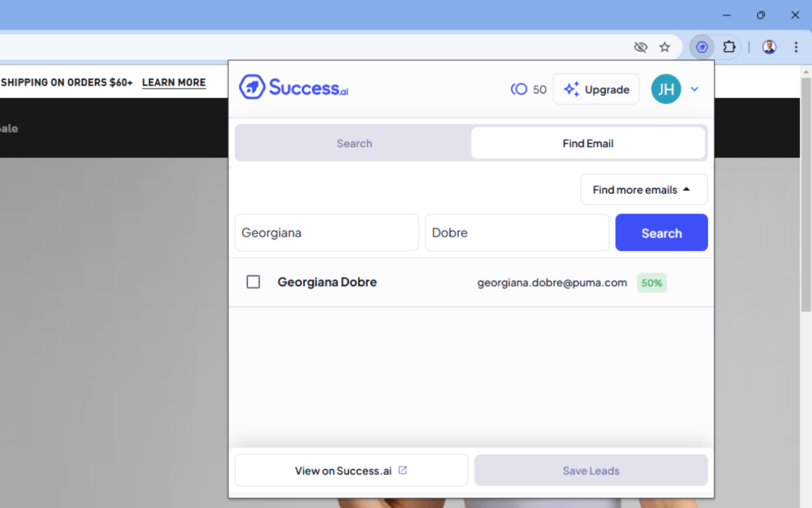The width and height of the screenshot is (812, 508).
Task: Open the dropdown chevron beside the JH avatar
Action: [x=694, y=89]
